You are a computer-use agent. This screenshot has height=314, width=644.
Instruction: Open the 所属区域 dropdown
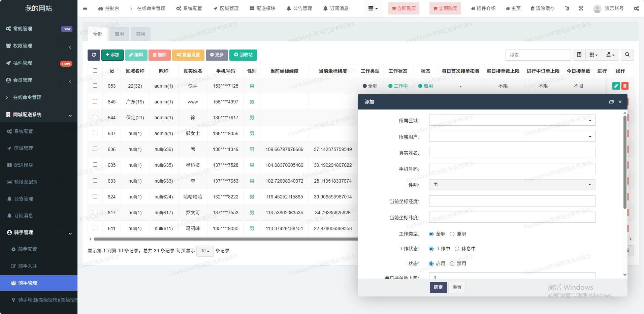click(x=512, y=120)
